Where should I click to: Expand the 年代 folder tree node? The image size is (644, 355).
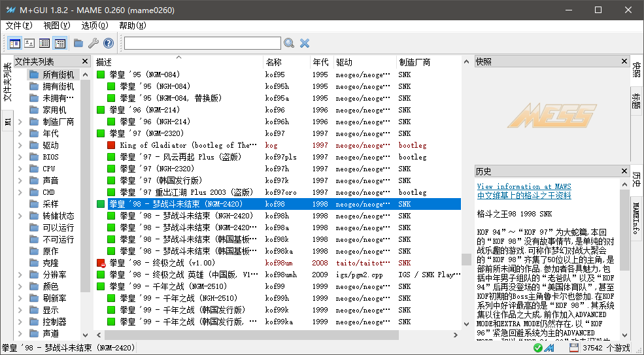tap(20, 133)
